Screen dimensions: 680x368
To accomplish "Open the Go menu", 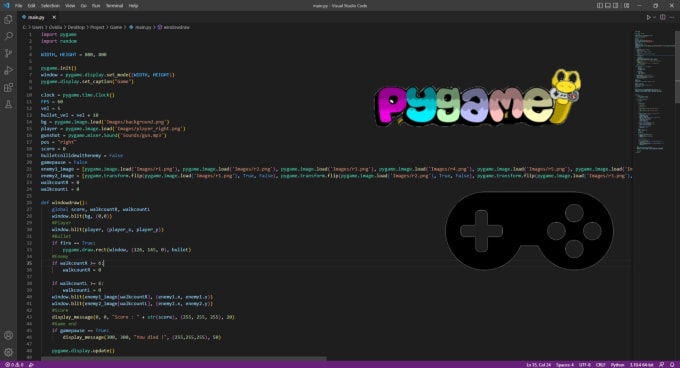I will [83, 6].
